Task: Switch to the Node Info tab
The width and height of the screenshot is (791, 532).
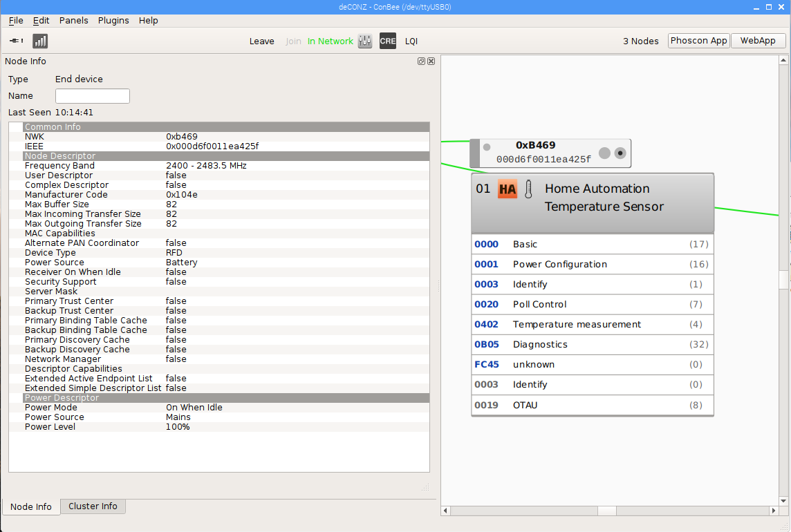Action: tap(31, 507)
